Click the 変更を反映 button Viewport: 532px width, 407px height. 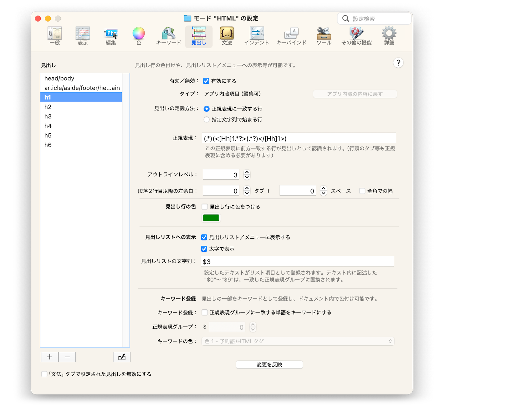click(x=269, y=365)
